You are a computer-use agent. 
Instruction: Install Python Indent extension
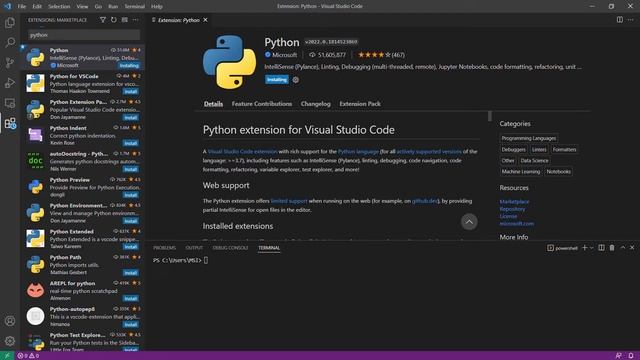131,143
